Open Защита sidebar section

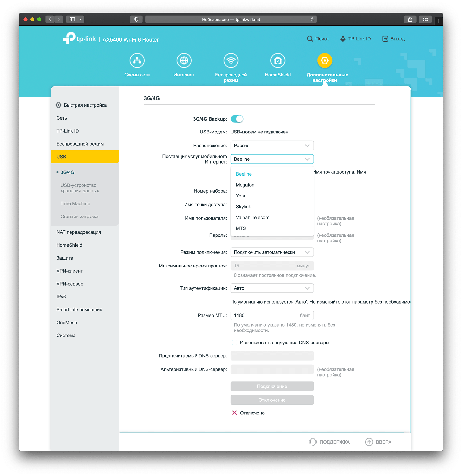pos(85,258)
